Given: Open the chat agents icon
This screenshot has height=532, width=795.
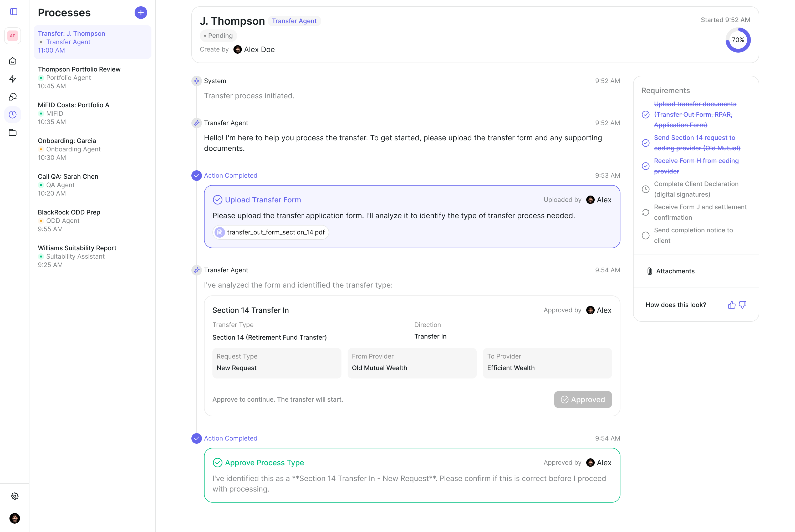Looking at the screenshot, I should pos(13,97).
